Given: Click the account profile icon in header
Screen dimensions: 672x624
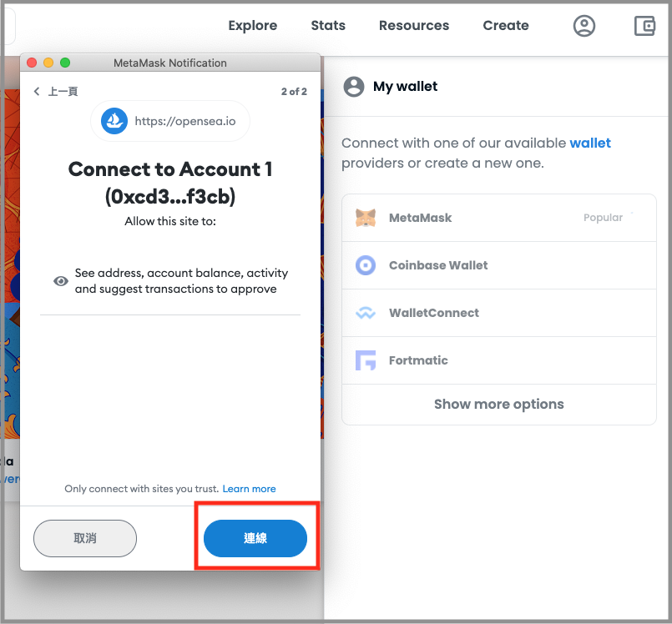Looking at the screenshot, I should pos(584,26).
